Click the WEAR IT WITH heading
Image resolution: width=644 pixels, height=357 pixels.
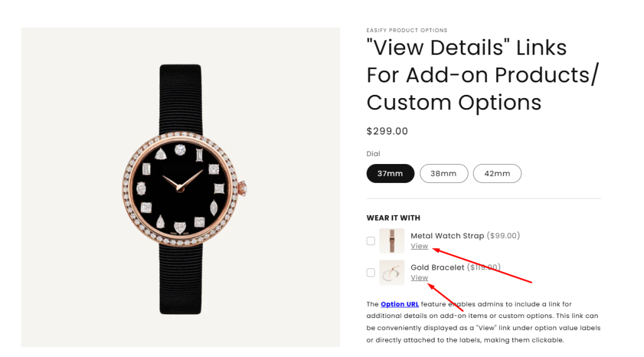[394, 218]
